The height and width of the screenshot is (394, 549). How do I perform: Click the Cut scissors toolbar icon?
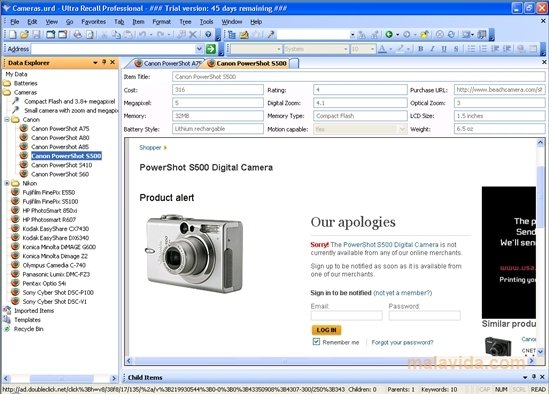pyautogui.click(x=104, y=34)
